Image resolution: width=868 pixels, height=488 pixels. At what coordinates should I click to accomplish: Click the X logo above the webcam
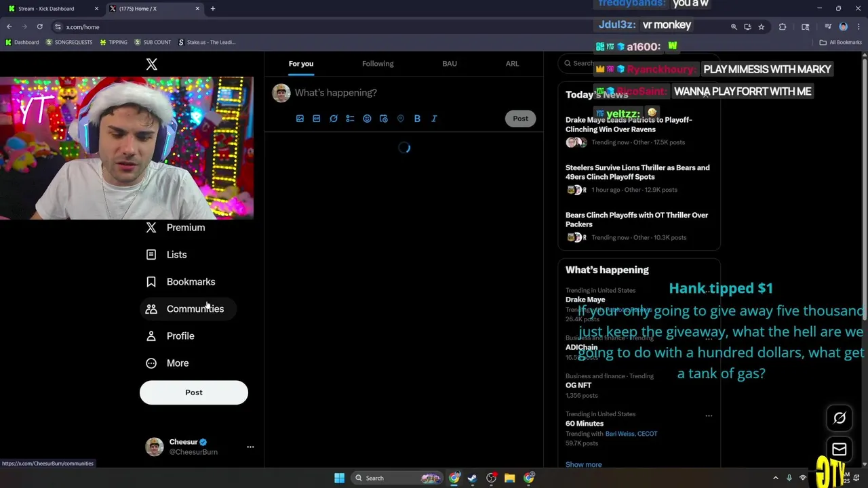coord(152,64)
